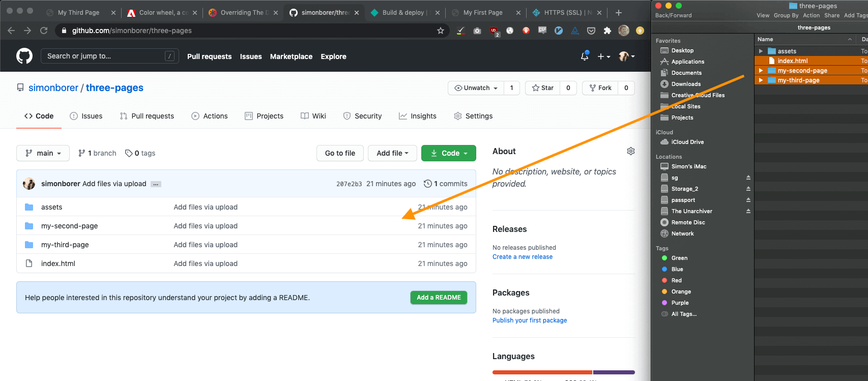Viewport: 868px width, 381px height.
Task: Bookmark this page with the star
Action: (x=441, y=31)
